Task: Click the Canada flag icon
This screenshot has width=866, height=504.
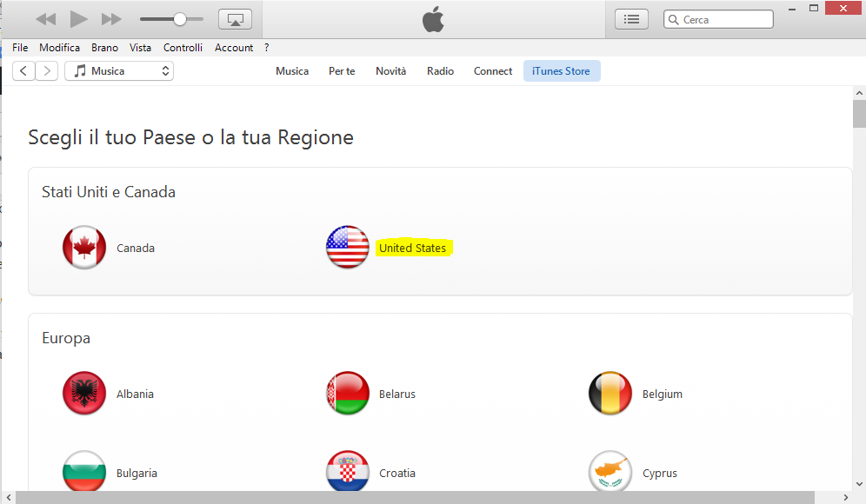Action: 84,248
